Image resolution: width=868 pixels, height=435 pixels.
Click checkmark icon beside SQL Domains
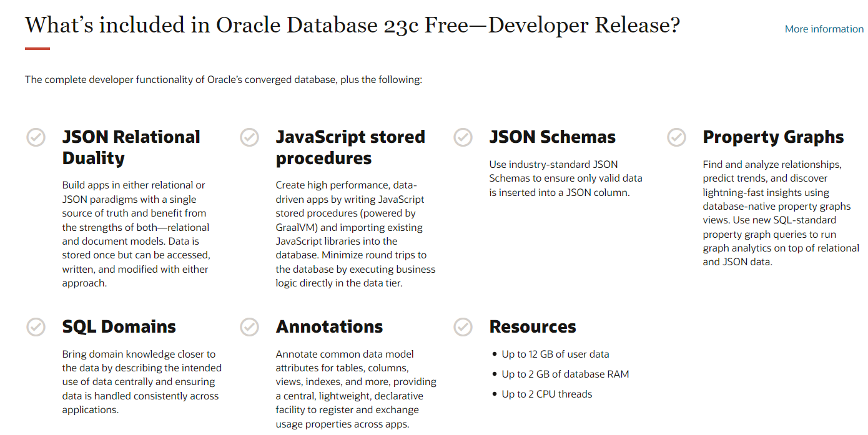(36, 326)
